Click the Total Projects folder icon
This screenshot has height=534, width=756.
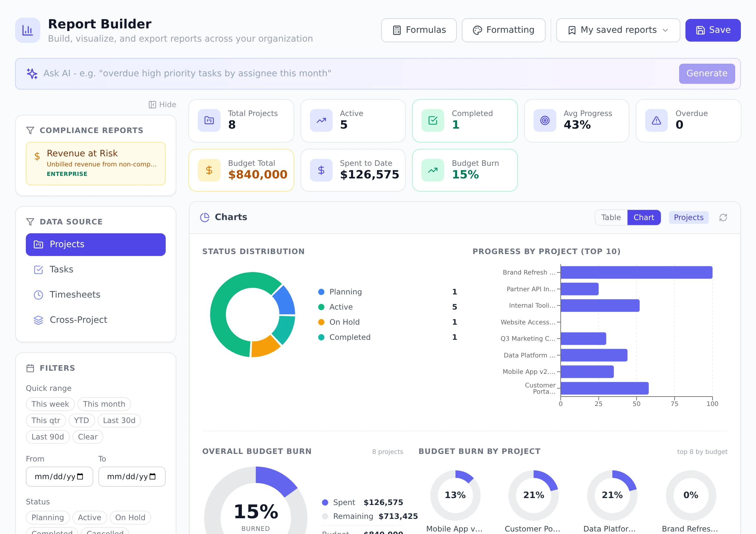tap(209, 120)
